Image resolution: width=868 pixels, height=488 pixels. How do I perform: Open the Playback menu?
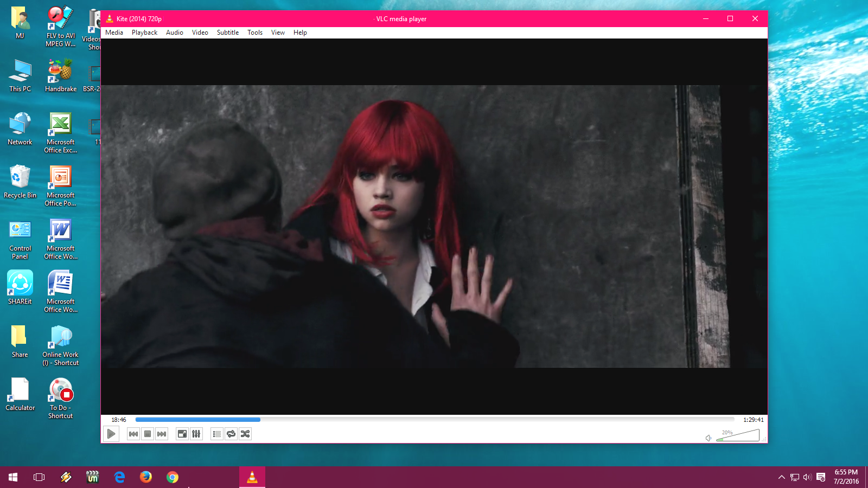[x=144, y=33]
